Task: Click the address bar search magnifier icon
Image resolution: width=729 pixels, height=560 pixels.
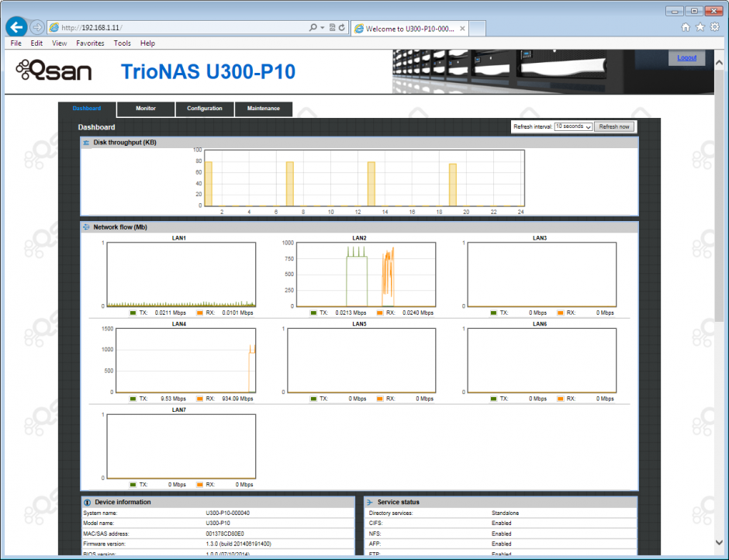Action: 313,27
